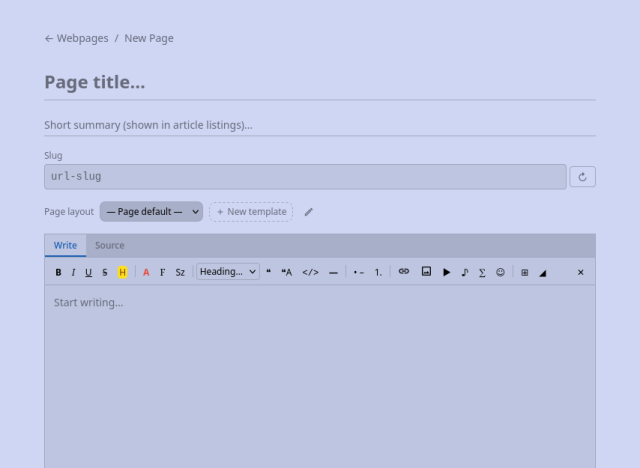The width and height of the screenshot is (640, 468).
Task: Open the emoji picker
Action: coord(500,272)
